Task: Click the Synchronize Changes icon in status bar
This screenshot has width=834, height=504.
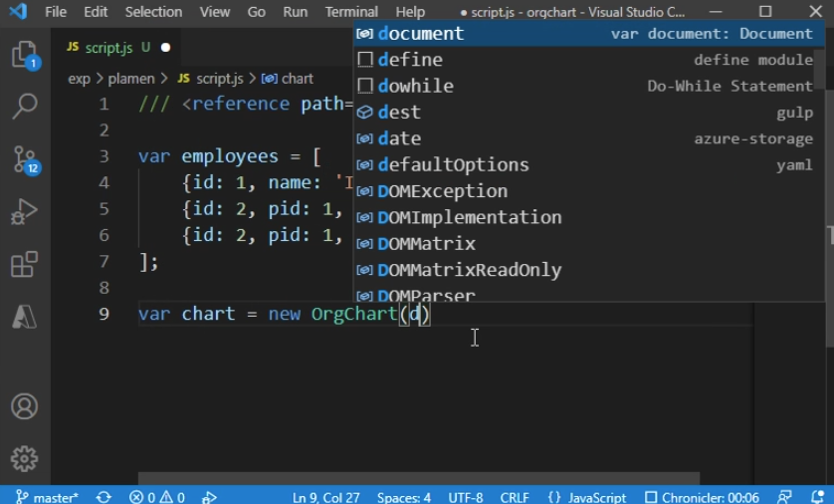Action: 103,497
